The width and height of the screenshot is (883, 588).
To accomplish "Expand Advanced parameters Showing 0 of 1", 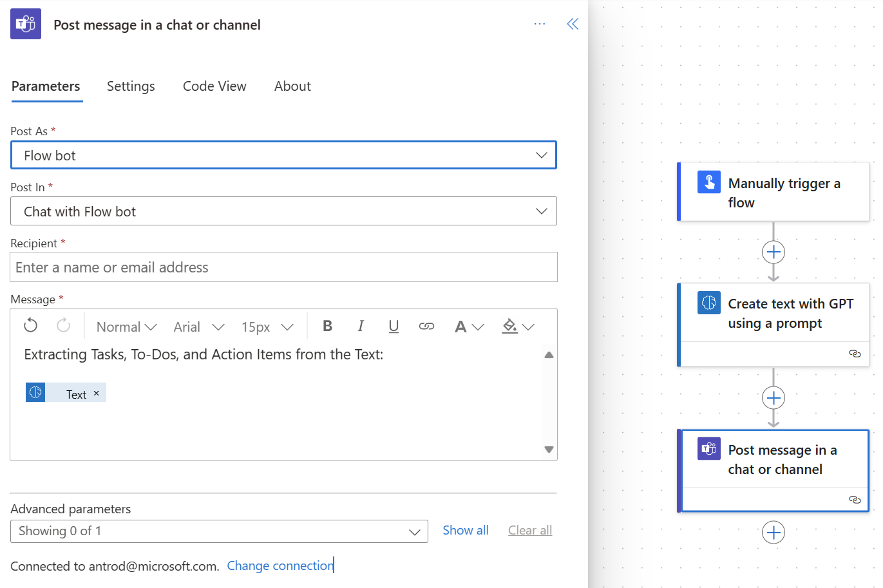I will coord(219,531).
